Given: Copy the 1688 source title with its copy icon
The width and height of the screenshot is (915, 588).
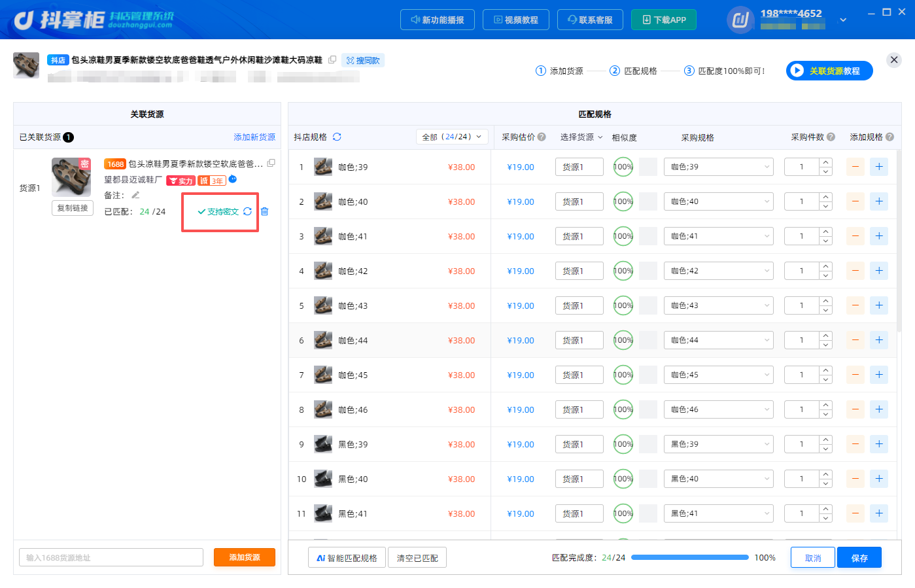Looking at the screenshot, I should click(x=271, y=163).
